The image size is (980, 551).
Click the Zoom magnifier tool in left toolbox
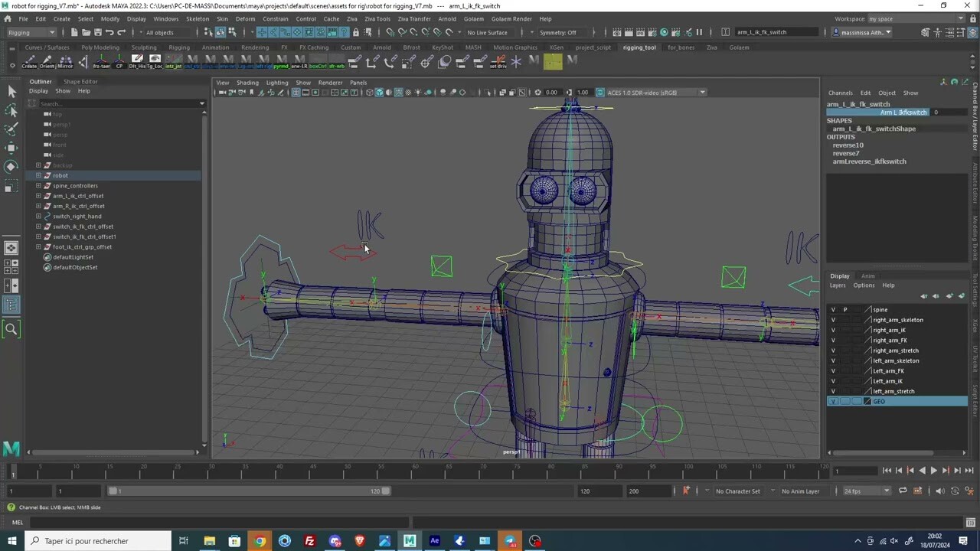11,329
